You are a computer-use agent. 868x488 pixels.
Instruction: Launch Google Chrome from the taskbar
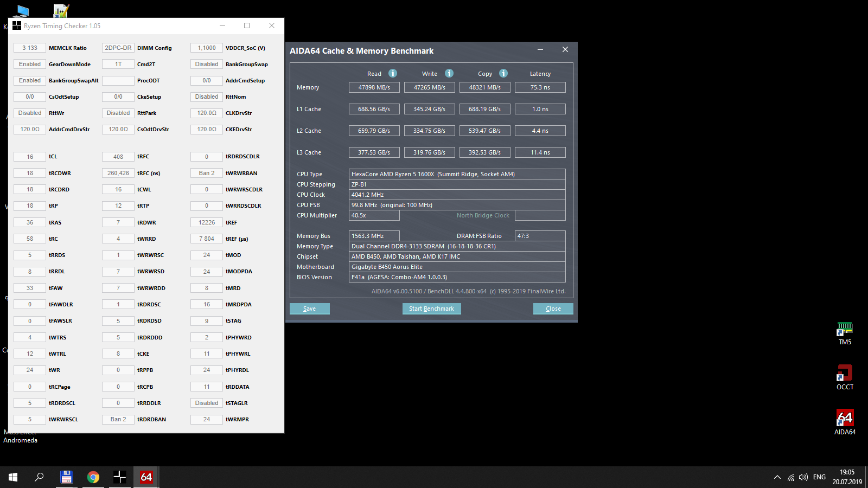tap(93, 477)
